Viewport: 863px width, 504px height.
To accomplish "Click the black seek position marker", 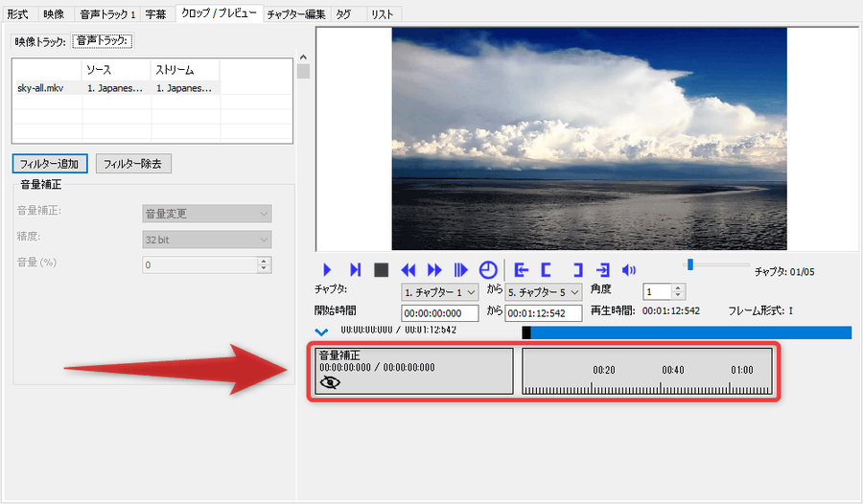I will pos(526,332).
